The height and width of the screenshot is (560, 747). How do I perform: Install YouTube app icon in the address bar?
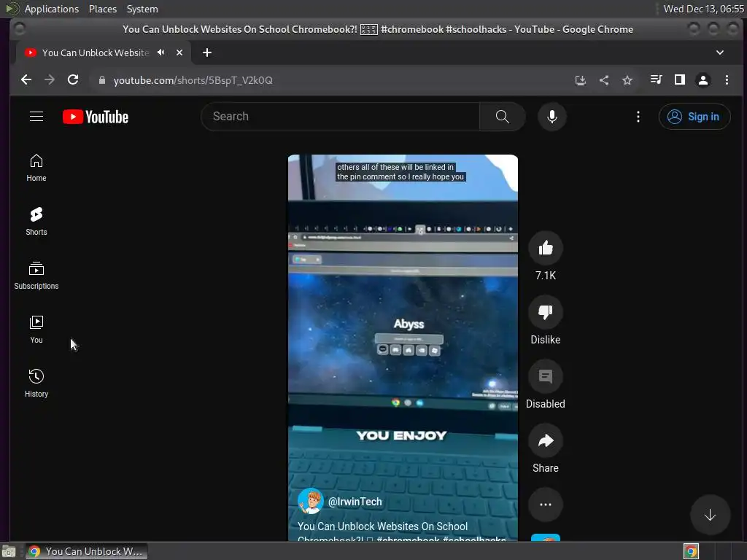580,80
